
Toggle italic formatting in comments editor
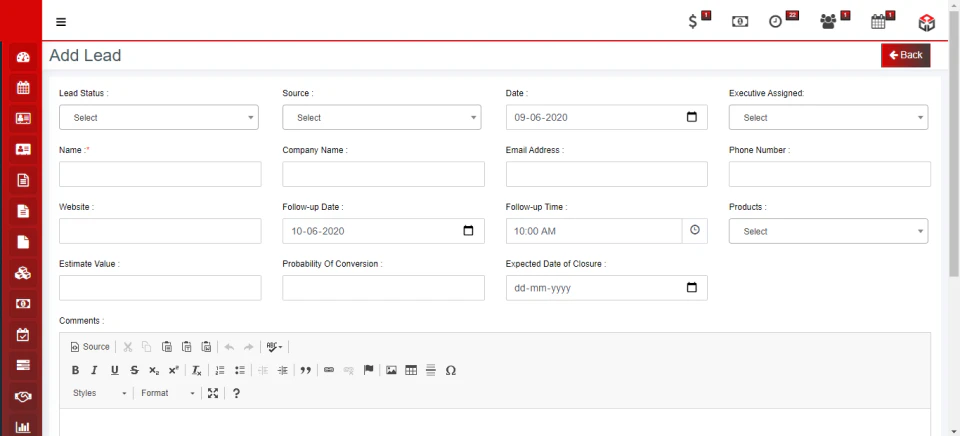(94, 370)
